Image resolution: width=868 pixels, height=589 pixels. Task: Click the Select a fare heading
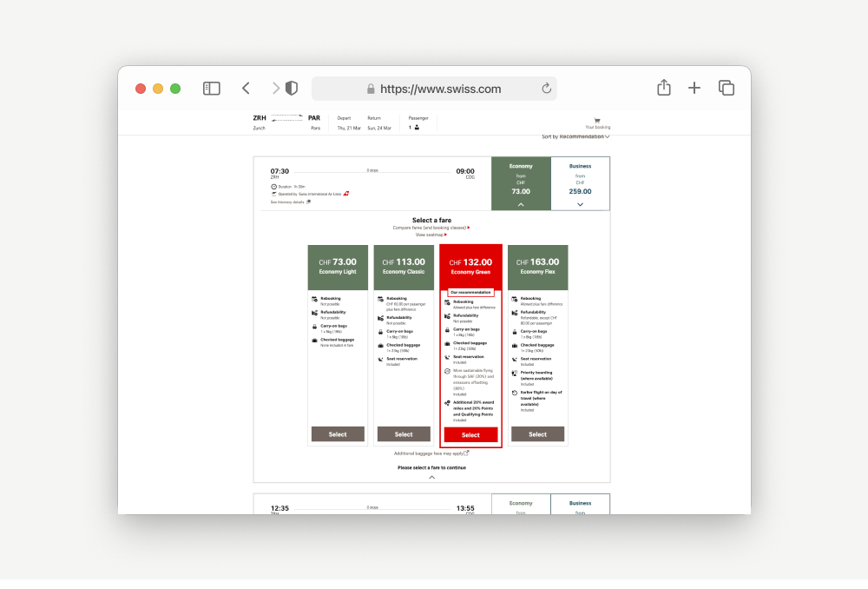431,220
